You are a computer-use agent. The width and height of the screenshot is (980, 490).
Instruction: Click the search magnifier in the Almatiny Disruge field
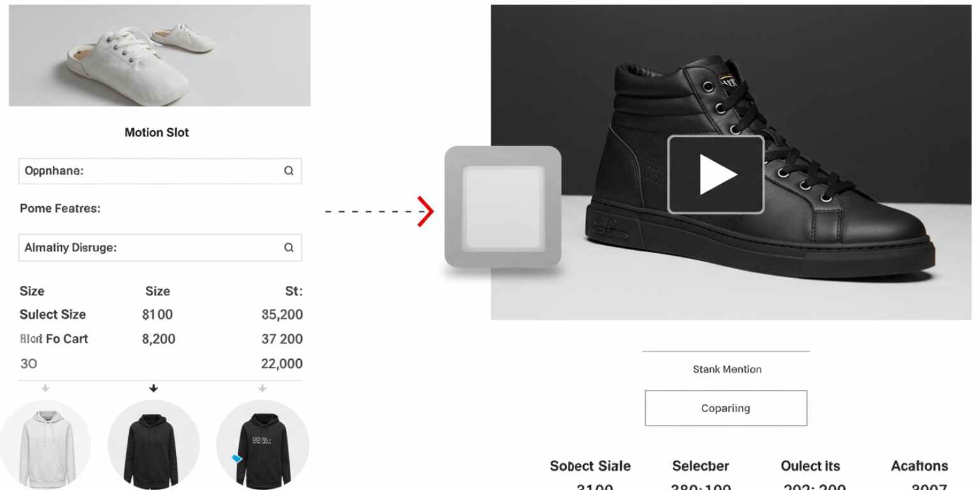click(x=288, y=248)
